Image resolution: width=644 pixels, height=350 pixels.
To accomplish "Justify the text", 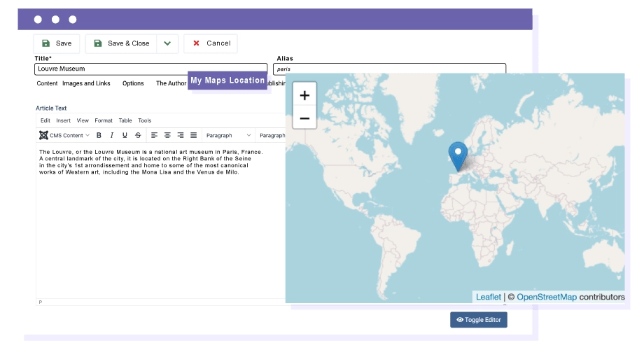I will tap(193, 135).
